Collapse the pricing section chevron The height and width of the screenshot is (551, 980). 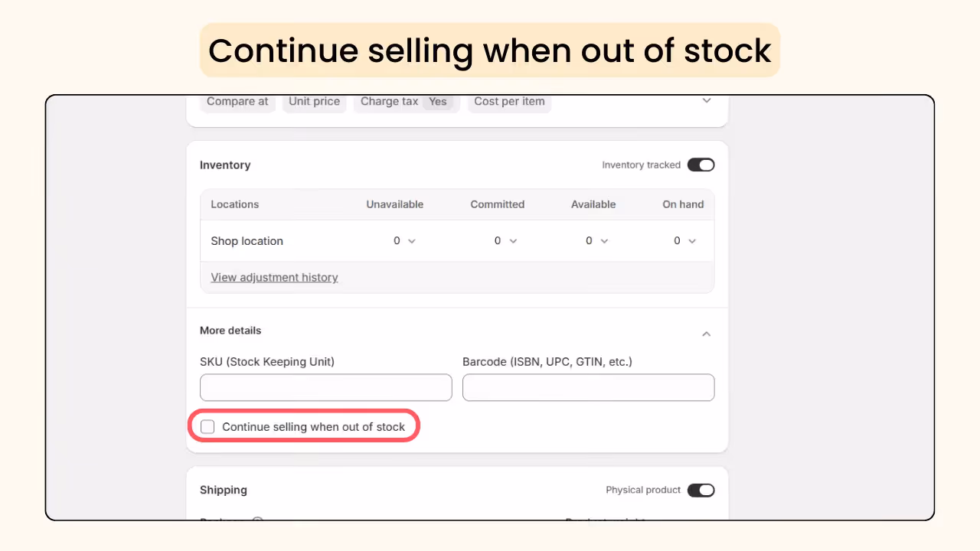coord(706,100)
